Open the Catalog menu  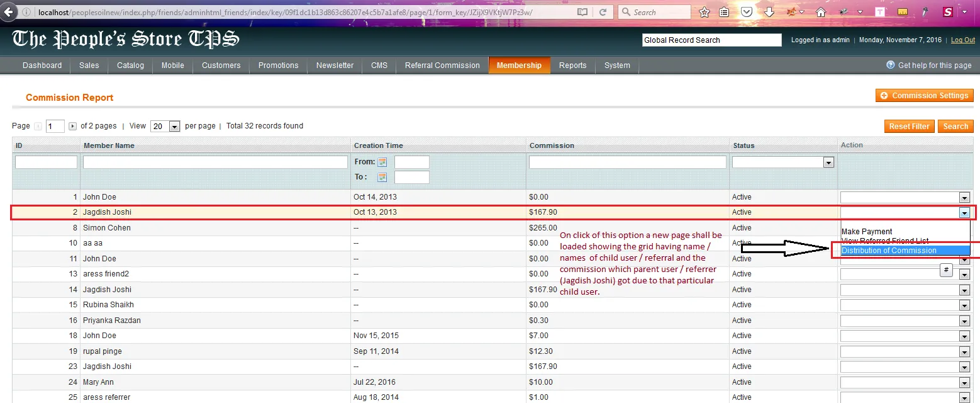click(131, 65)
